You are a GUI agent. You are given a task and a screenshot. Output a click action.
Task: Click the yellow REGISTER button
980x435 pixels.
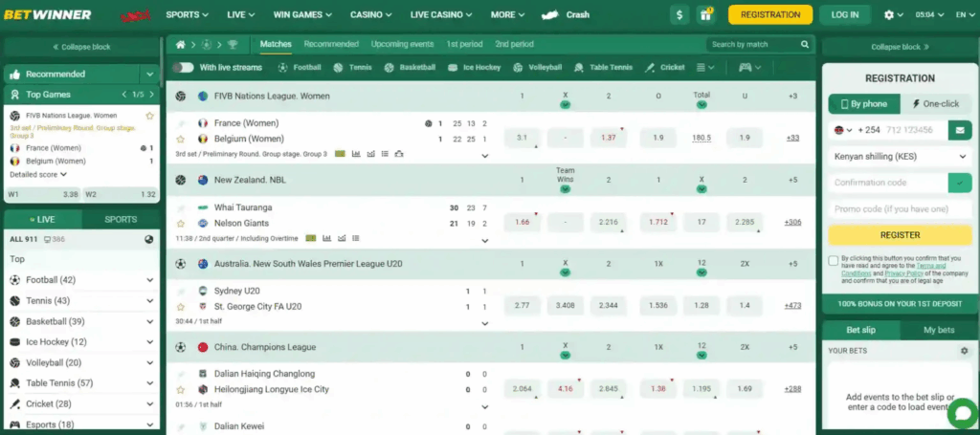pos(900,235)
